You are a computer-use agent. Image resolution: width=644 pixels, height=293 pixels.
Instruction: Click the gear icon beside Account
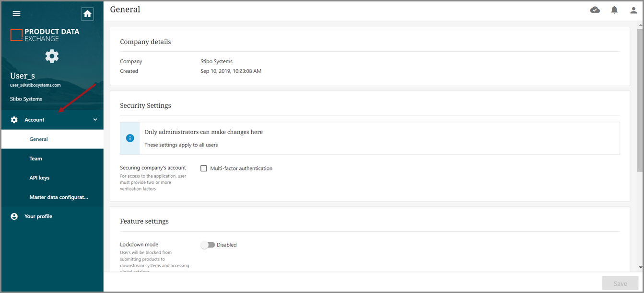coord(14,120)
